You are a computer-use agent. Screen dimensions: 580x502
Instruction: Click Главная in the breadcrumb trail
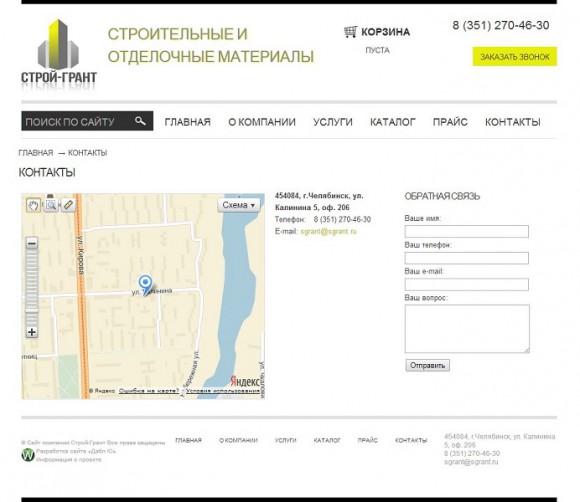point(36,153)
